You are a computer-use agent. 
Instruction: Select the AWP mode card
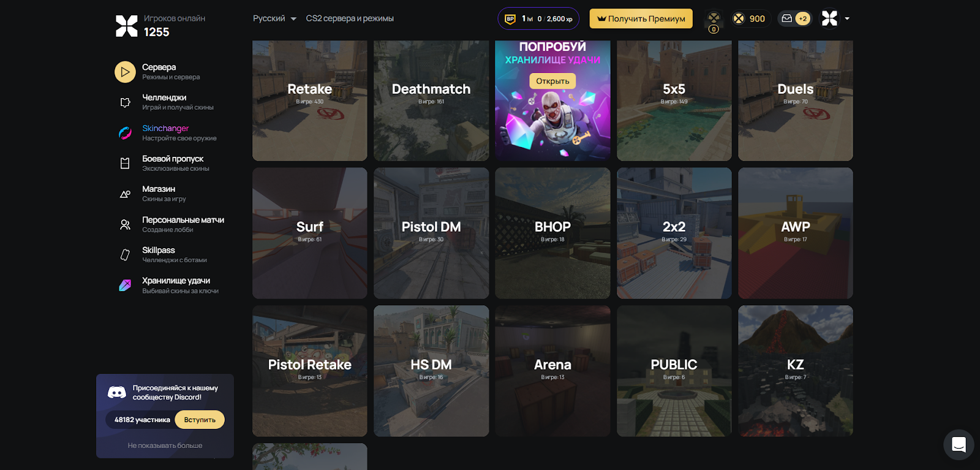click(796, 233)
